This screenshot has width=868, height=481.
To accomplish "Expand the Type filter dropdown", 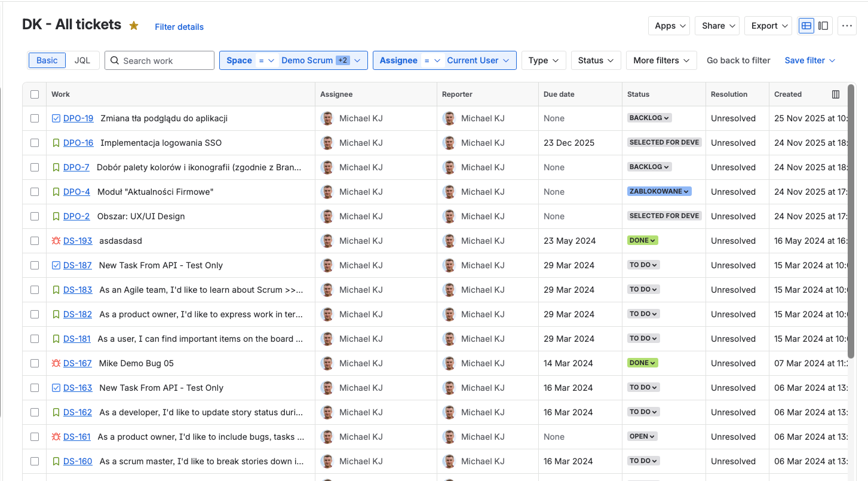I will click(544, 60).
